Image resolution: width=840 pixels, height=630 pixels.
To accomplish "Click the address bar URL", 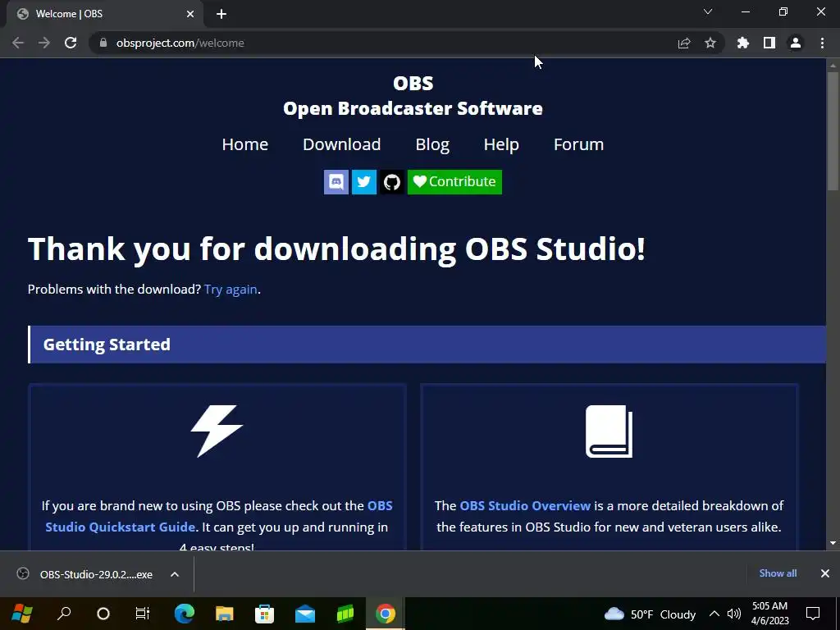I will point(180,43).
